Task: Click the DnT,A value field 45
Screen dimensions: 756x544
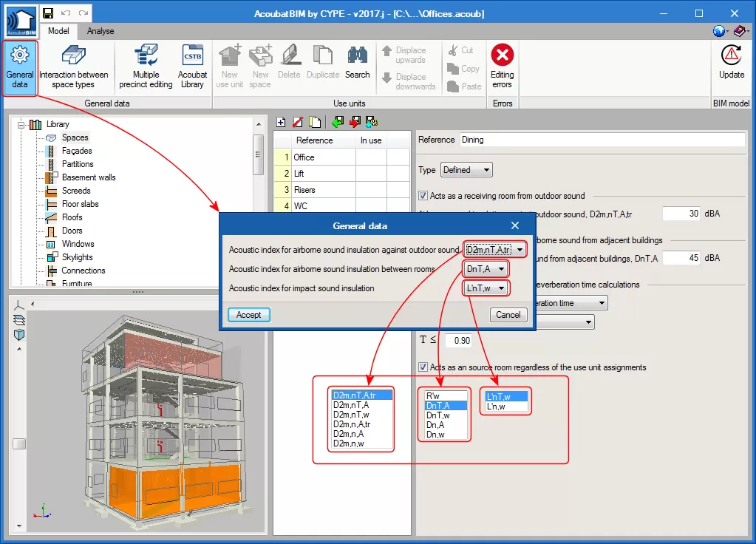Action: [x=681, y=258]
